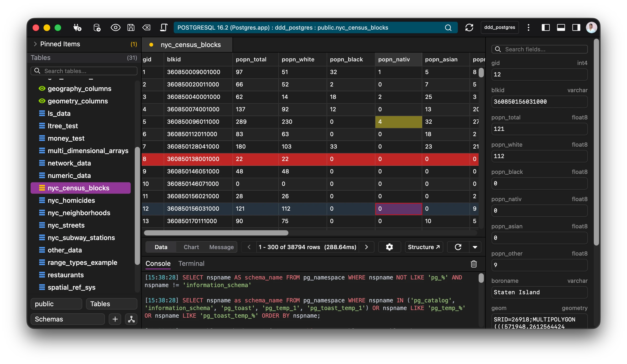
Task: Click the horizontal scrollbar under data grid
Action: click(x=216, y=233)
